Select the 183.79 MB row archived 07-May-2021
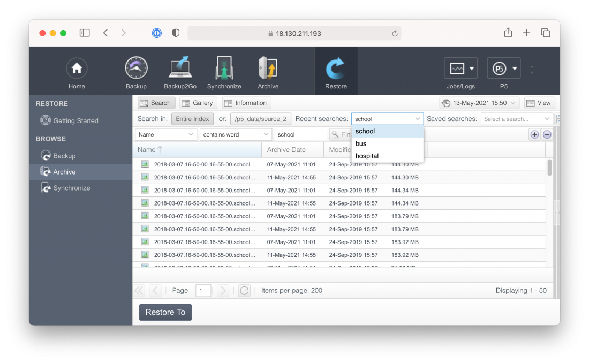This screenshot has width=589, height=364. pos(339,216)
